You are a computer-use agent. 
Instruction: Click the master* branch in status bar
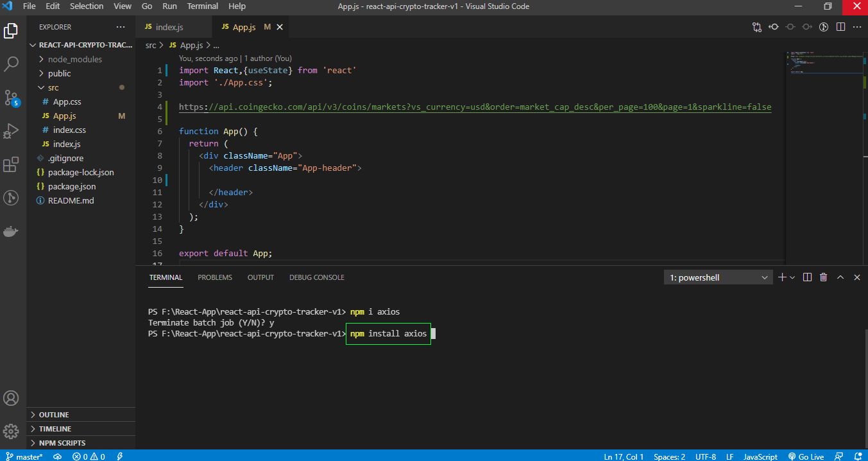pos(24,457)
